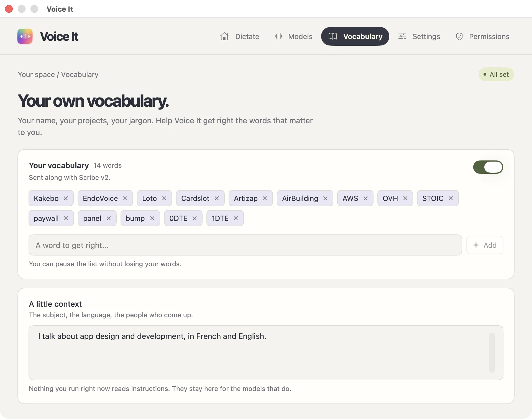Viewport: 532px width, 419px height.
Task: Delete AWS from vocabulary
Action: pos(365,198)
